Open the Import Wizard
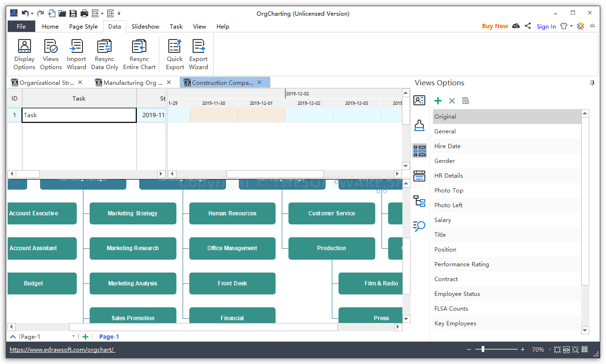The width and height of the screenshot is (606, 364). 76,53
